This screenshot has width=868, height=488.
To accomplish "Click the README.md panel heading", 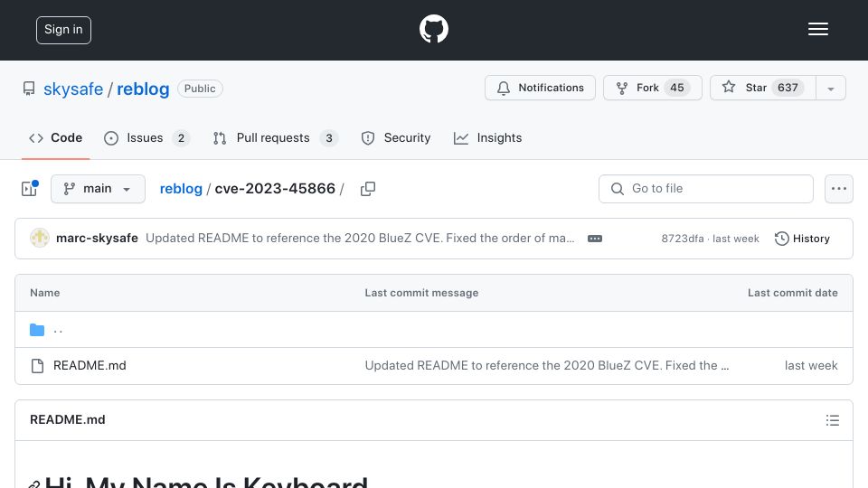I will (68, 420).
